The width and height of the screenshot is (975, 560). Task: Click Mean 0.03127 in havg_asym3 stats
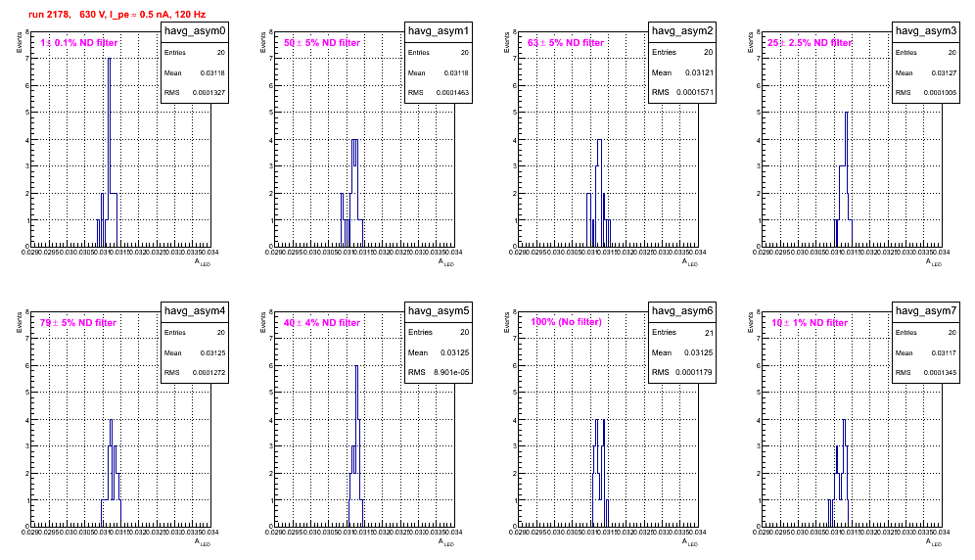point(926,72)
